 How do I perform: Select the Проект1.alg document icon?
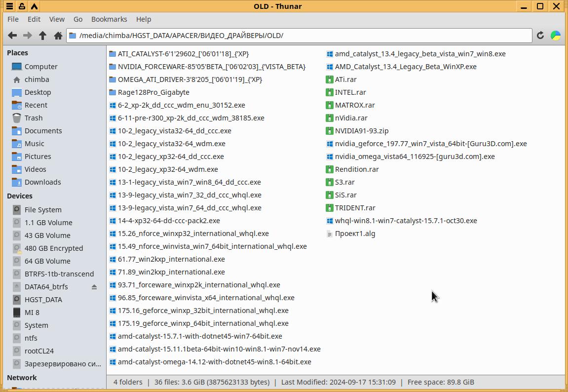pos(329,234)
